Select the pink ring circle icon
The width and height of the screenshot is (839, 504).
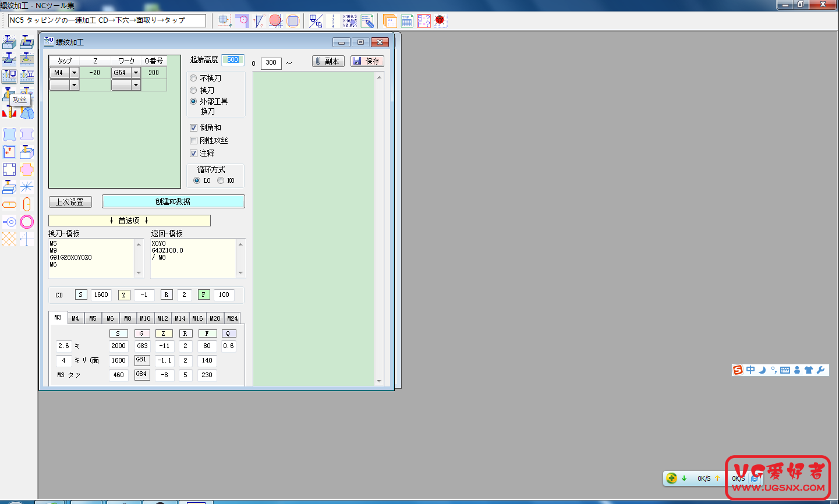[x=27, y=222]
